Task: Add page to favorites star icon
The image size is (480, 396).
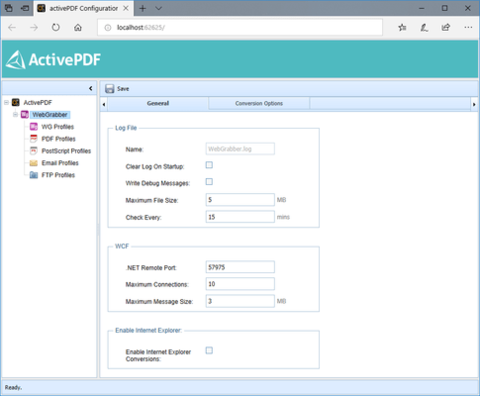Action: click(x=402, y=28)
